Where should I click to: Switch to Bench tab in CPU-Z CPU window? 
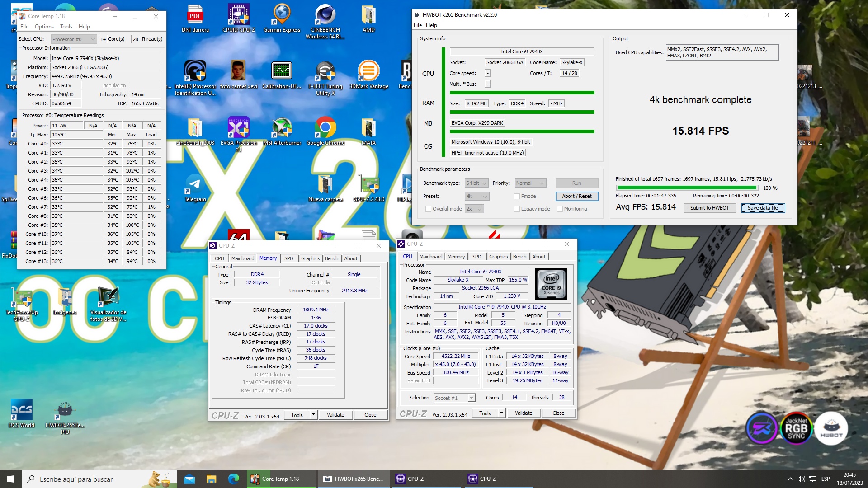point(519,257)
